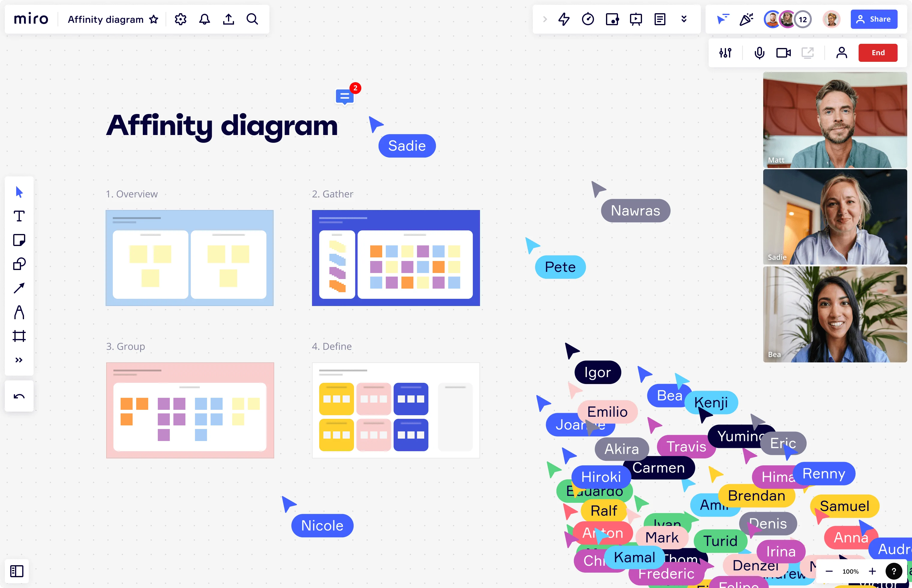Click the End session button

click(877, 52)
